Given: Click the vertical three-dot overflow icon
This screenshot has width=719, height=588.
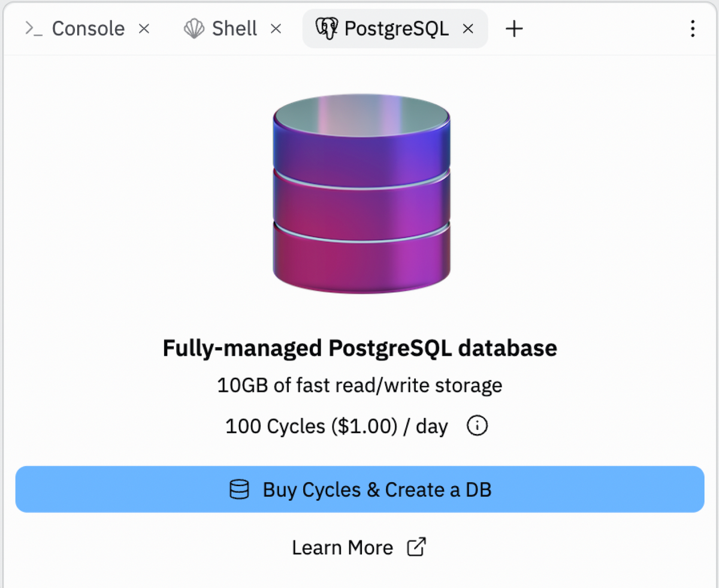Looking at the screenshot, I should (693, 28).
